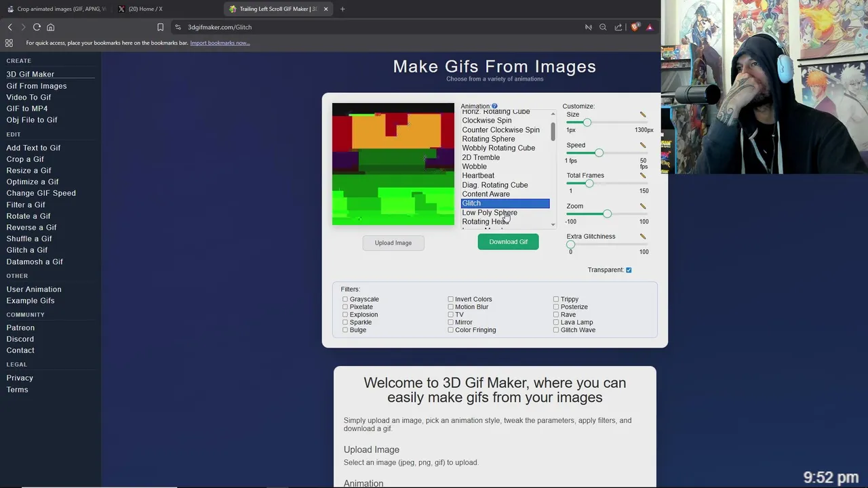The width and height of the screenshot is (868, 488).
Task: Enable the Color Fringing filter
Action: (450, 330)
